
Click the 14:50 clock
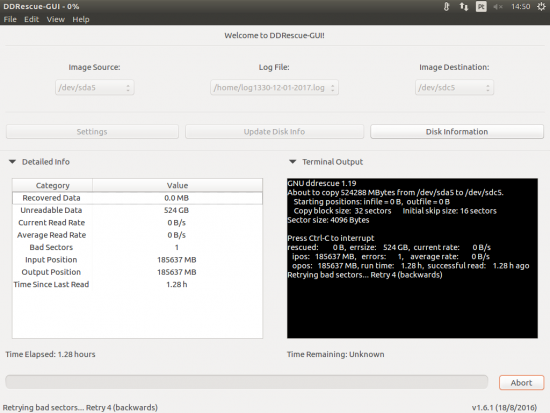(x=521, y=7)
